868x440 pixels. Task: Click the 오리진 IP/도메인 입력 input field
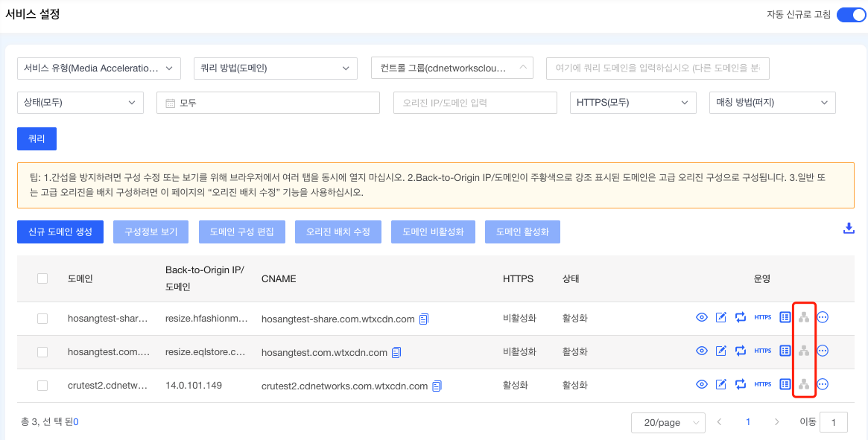pyautogui.click(x=475, y=102)
